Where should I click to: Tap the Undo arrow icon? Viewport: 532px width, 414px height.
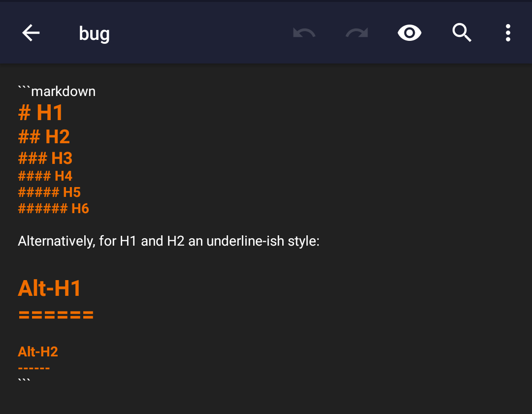click(x=304, y=32)
